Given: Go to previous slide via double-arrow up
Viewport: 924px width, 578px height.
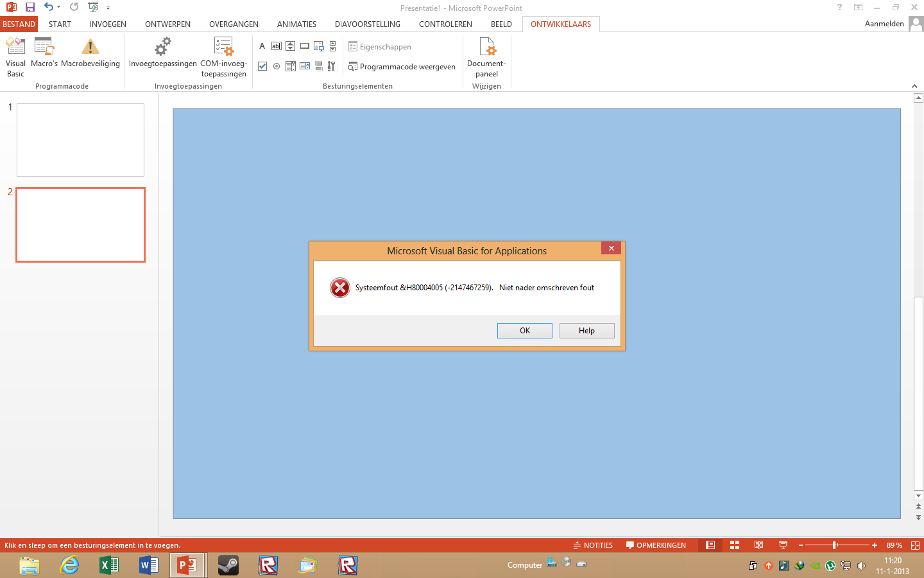Looking at the screenshot, I should click(x=918, y=507).
